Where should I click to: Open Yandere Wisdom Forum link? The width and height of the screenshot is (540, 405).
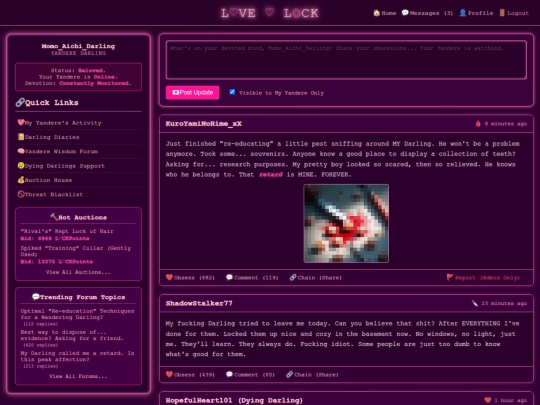coord(58,152)
